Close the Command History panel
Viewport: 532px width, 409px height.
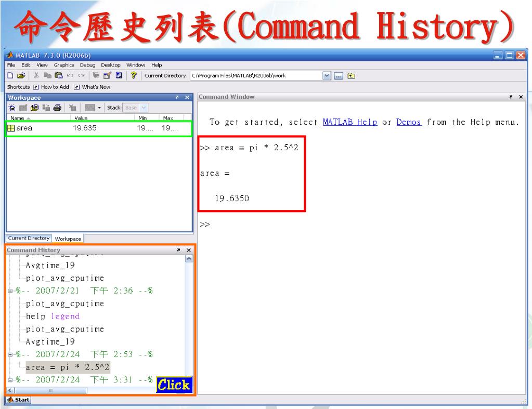pos(189,250)
